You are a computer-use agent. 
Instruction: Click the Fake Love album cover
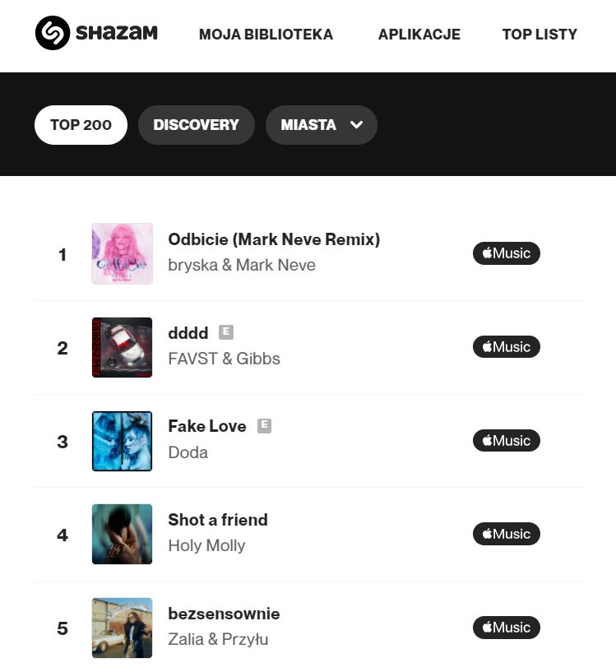[x=122, y=441]
